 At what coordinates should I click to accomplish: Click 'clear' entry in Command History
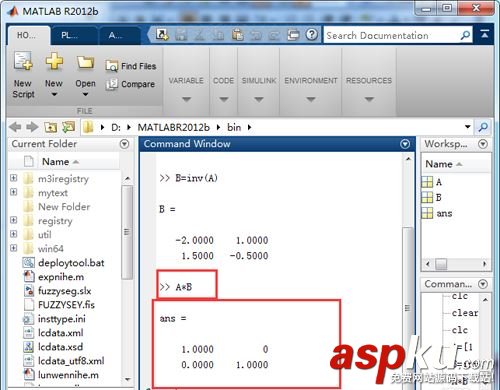click(465, 313)
